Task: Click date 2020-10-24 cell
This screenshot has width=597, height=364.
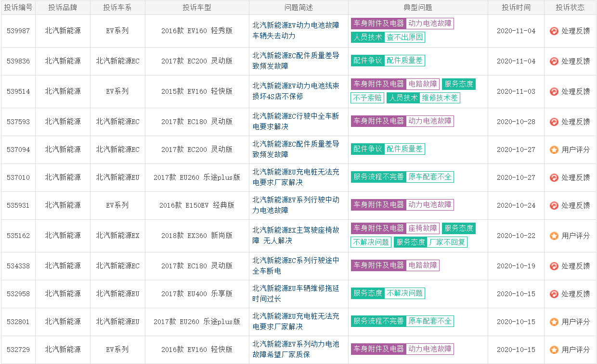Action: tap(516, 205)
